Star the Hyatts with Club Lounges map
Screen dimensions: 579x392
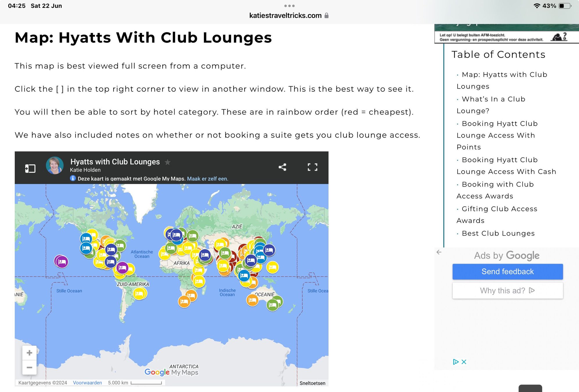point(168,162)
